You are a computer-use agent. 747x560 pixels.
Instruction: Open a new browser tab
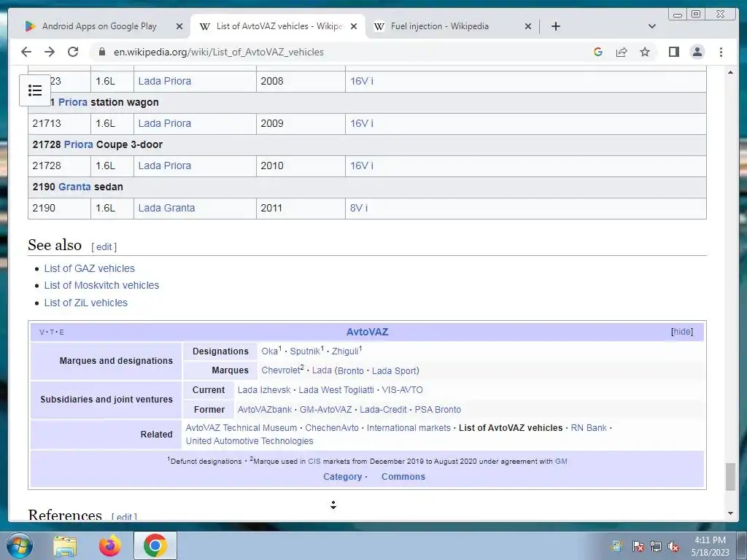555,26
